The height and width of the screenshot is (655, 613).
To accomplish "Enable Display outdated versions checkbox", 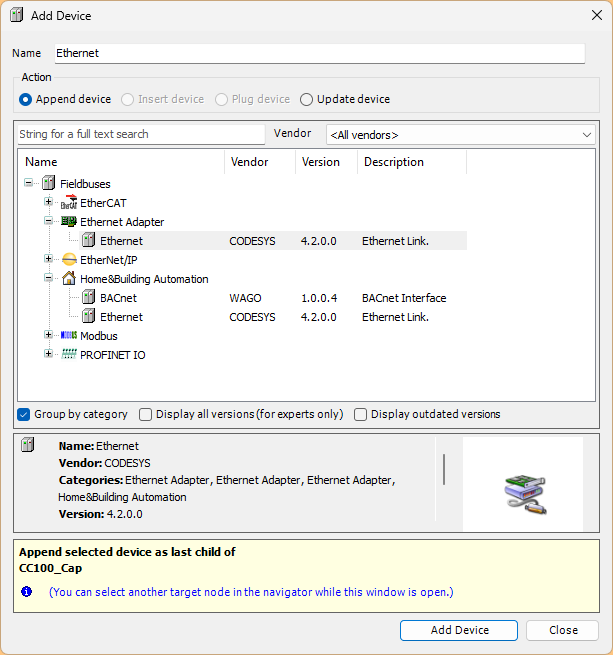I will [360, 414].
